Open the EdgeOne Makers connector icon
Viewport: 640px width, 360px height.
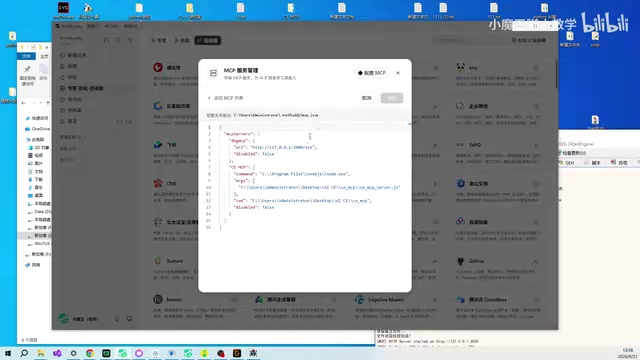[360, 300]
